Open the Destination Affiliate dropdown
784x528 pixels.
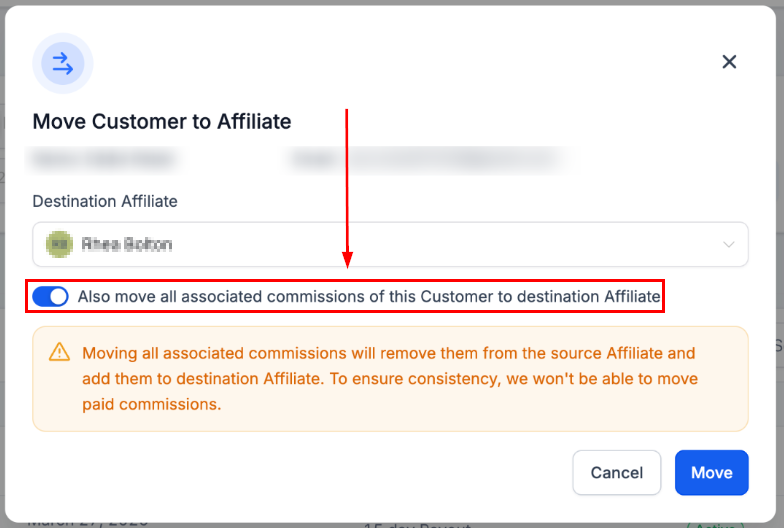pyautogui.click(x=390, y=244)
